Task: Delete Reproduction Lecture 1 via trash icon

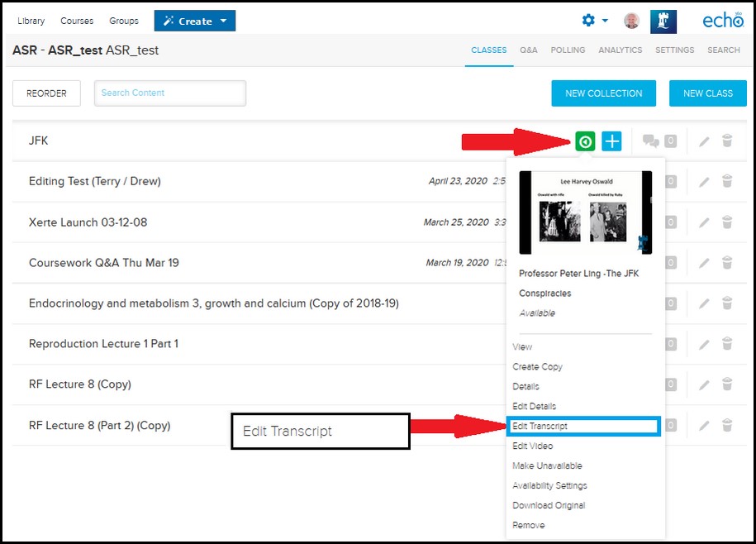Action: click(x=727, y=344)
